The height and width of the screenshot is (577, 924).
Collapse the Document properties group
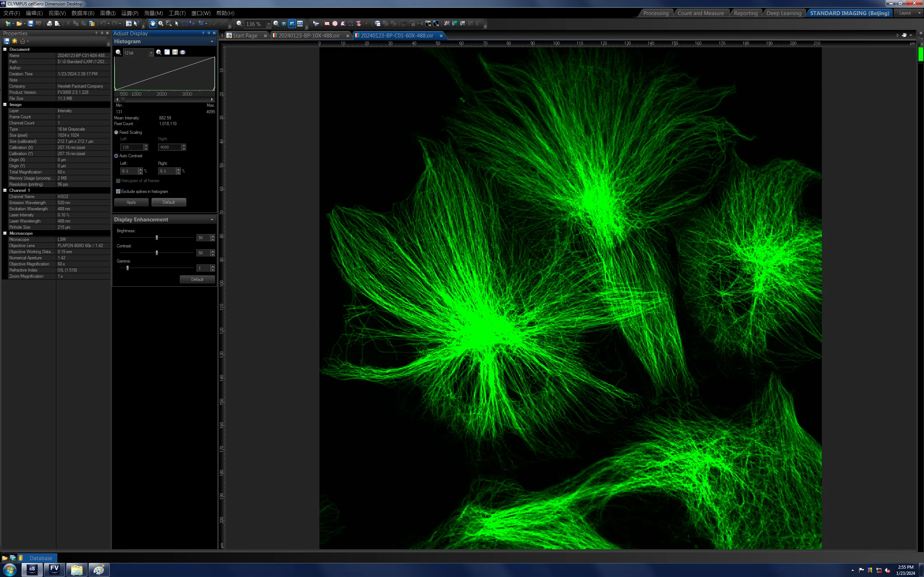pos(5,49)
